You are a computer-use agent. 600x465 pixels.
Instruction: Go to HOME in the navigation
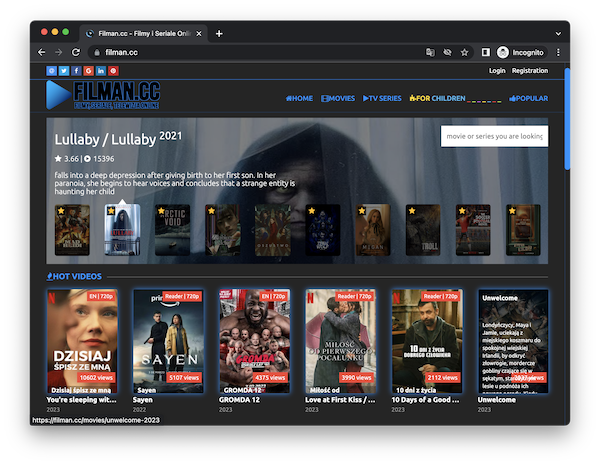tap(299, 98)
